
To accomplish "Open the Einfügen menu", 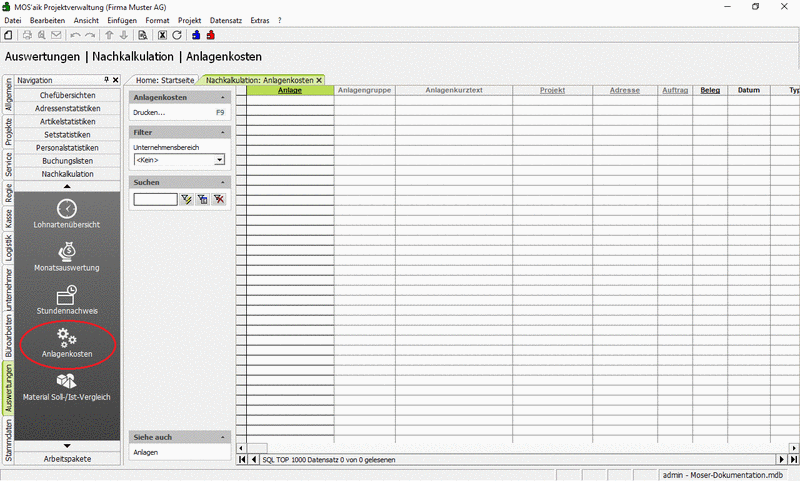I will click(122, 20).
